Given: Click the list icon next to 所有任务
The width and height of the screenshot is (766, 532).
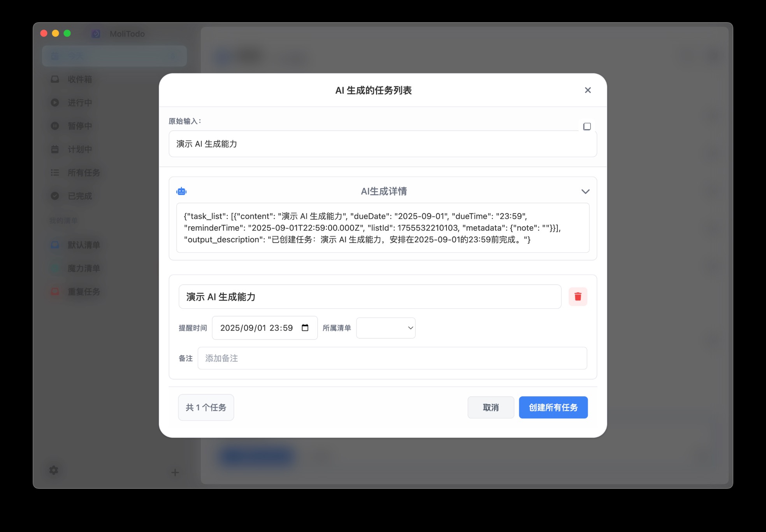Looking at the screenshot, I should [x=55, y=173].
